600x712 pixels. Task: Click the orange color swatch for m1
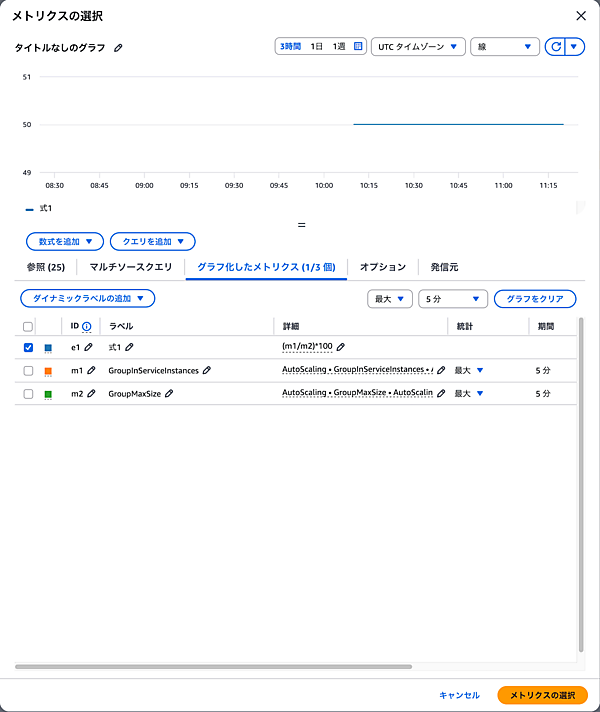48,371
